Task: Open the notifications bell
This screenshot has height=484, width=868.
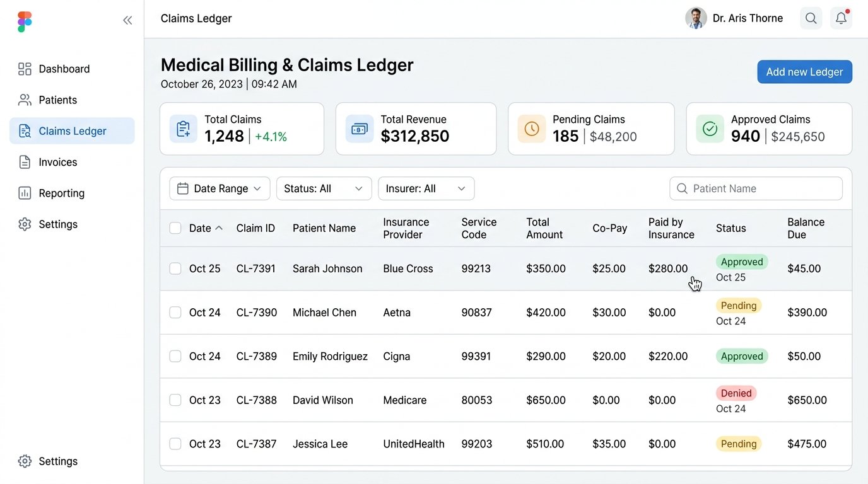Action: (841, 18)
